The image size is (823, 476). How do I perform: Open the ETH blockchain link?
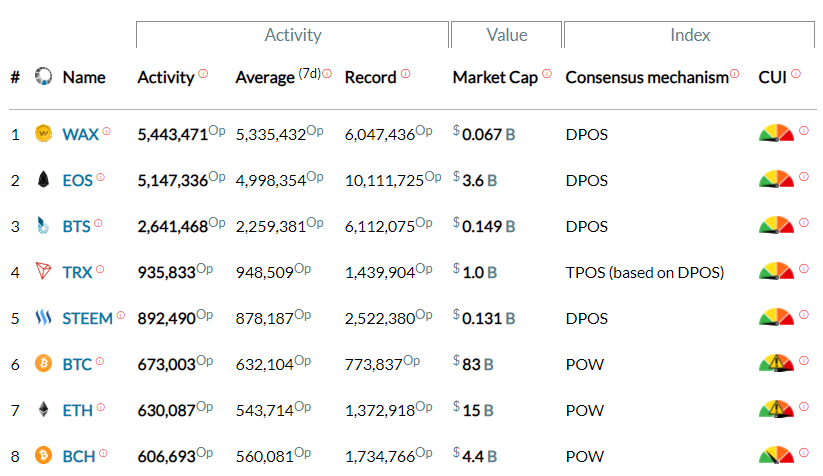point(77,410)
